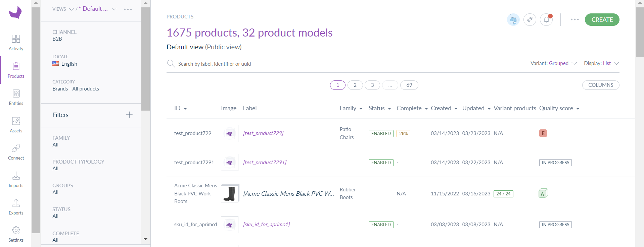Screen dimensions: 644x247
Task: Navigate to Exports
Action: pyautogui.click(x=16, y=207)
